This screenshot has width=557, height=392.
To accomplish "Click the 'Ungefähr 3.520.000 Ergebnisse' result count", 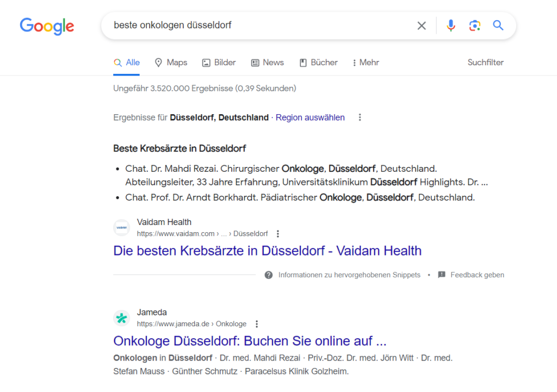I will (x=205, y=89).
